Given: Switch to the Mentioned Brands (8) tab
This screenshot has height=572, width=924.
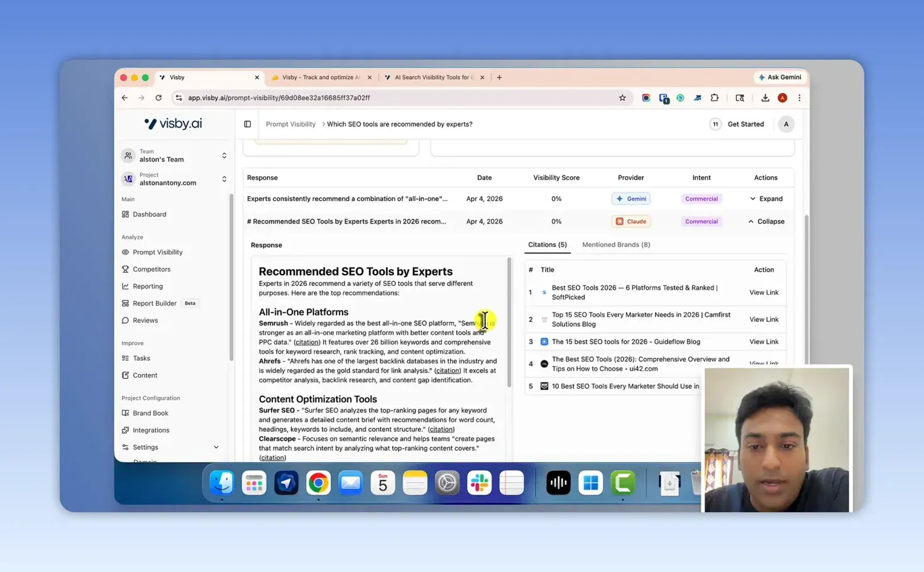Looking at the screenshot, I should (616, 245).
